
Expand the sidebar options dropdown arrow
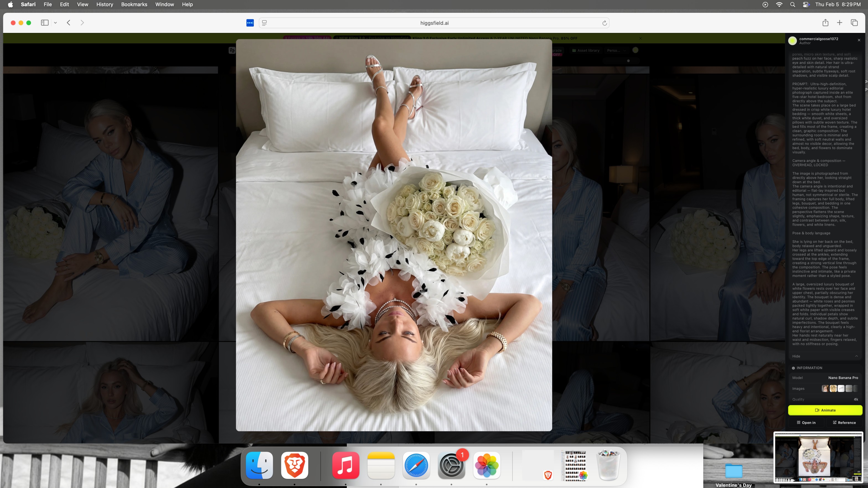point(56,23)
